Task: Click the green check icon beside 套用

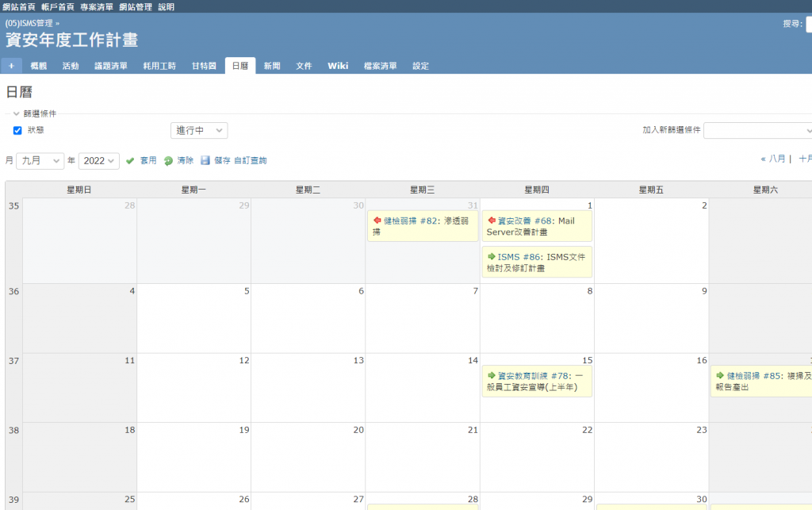Action: click(130, 160)
